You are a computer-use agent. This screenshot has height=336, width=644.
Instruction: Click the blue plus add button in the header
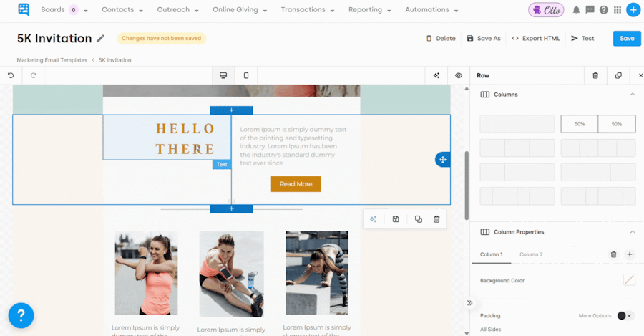pyautogui.click(x=633, y=10)
